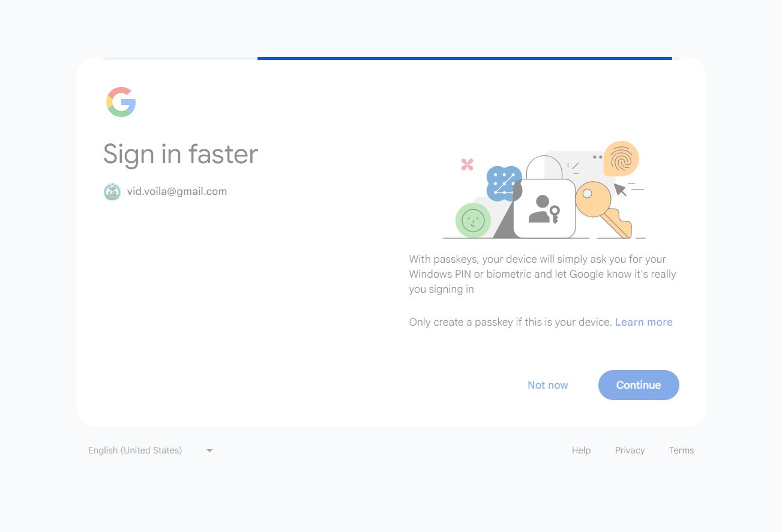
Task: Open the Privacy link in footer
Action: 630,450
